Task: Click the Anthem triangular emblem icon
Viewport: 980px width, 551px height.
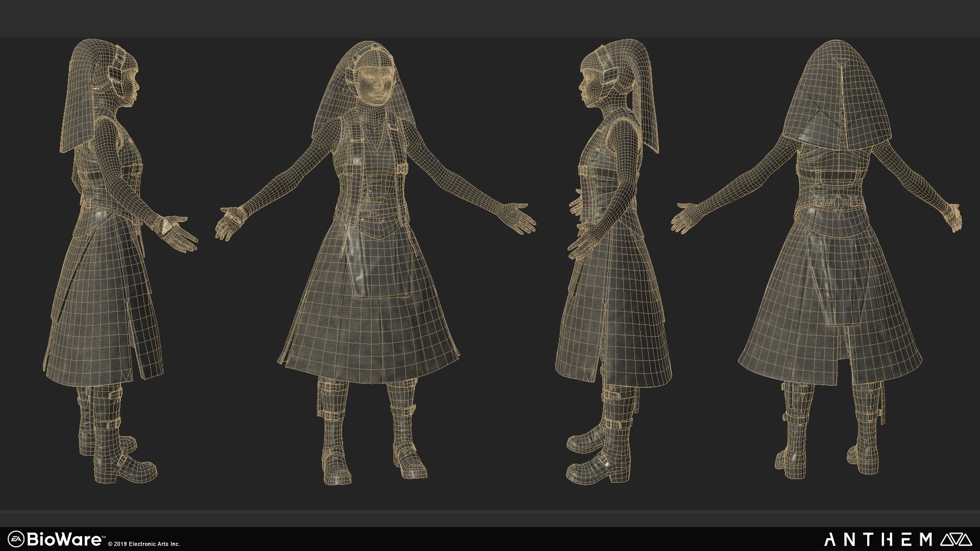Action: point(956,539)
